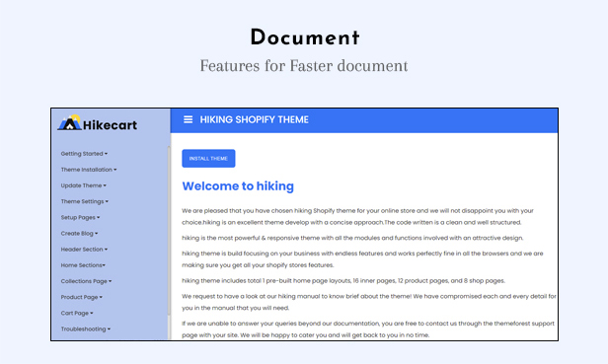The image size is (608, 364).
Task: Click the Install Theme button
Action: coord(208,159)
